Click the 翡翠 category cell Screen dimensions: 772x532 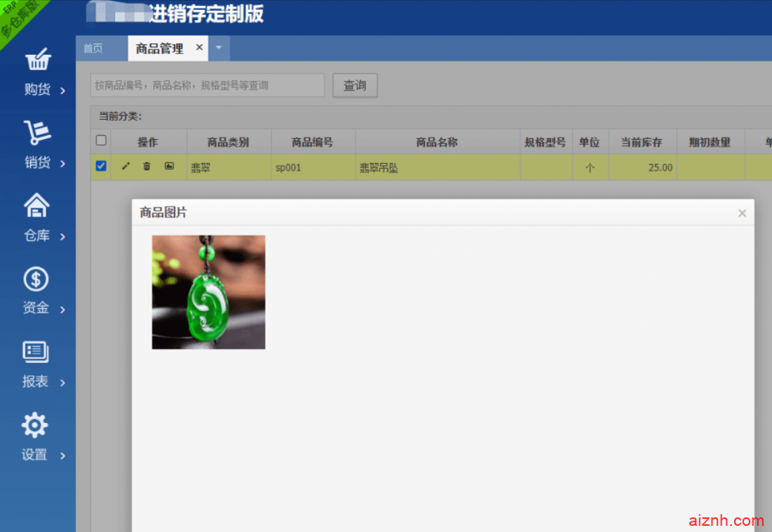229,168
